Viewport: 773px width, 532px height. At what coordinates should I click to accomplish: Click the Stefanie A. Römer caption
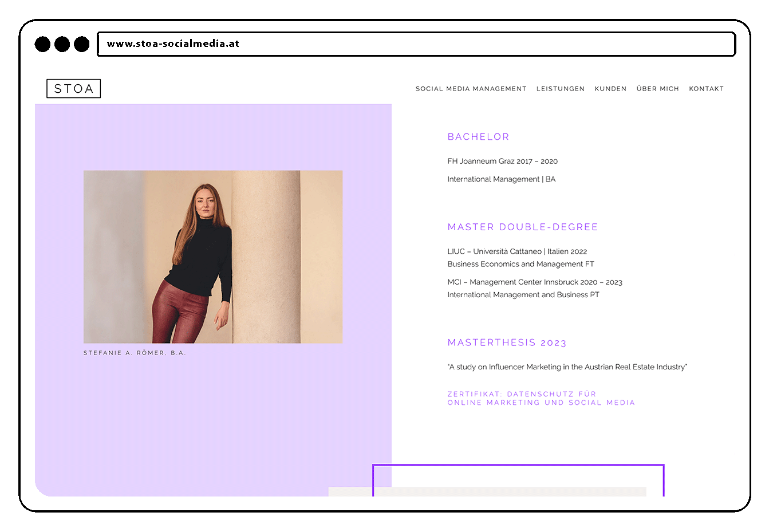coord(135,353)
